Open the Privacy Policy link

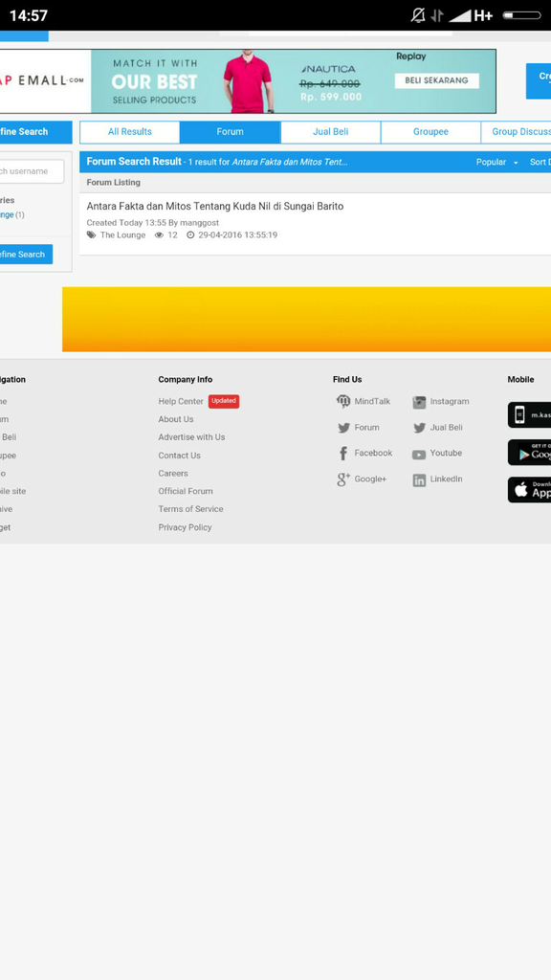coord(185,527)
